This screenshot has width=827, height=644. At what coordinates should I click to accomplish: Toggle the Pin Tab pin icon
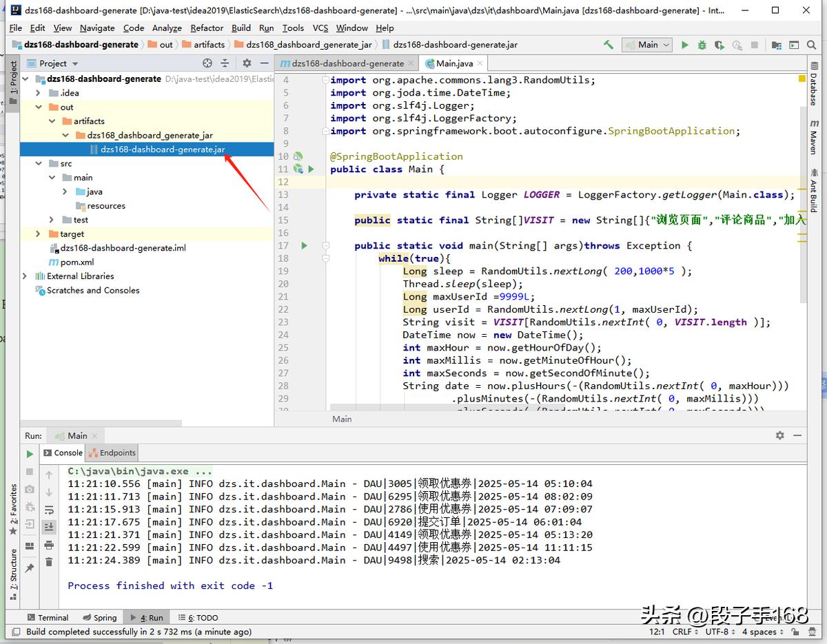[x=30, y=568]
